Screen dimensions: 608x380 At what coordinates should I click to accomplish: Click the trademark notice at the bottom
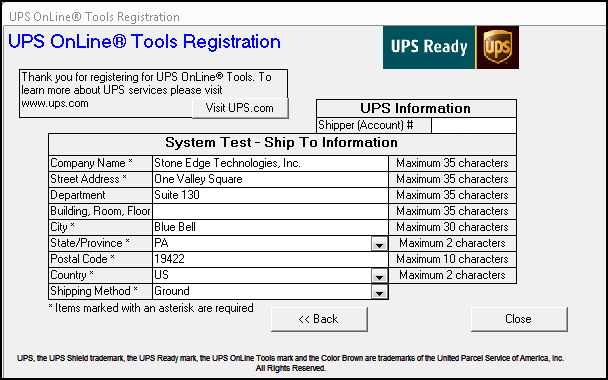(x=290, y=363)
